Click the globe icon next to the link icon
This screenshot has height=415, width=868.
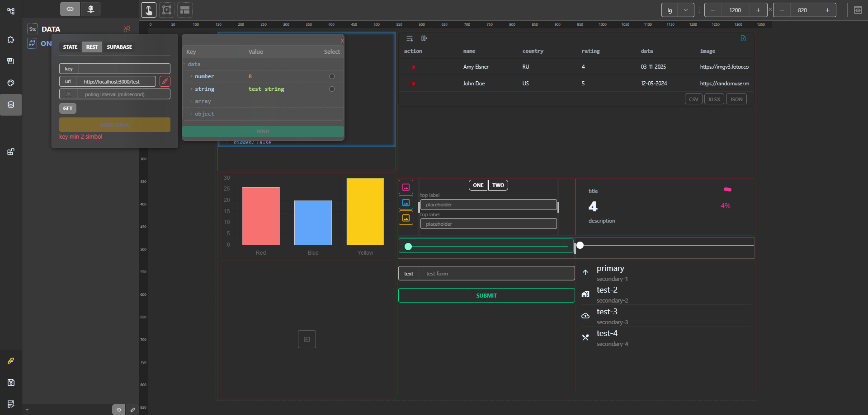coord(91,9)
